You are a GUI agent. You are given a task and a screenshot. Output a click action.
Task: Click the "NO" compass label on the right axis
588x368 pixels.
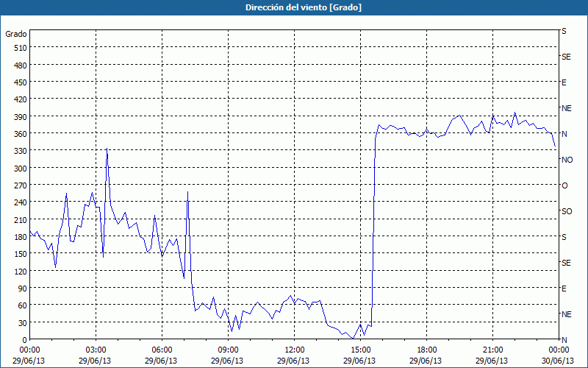point(567,160)
